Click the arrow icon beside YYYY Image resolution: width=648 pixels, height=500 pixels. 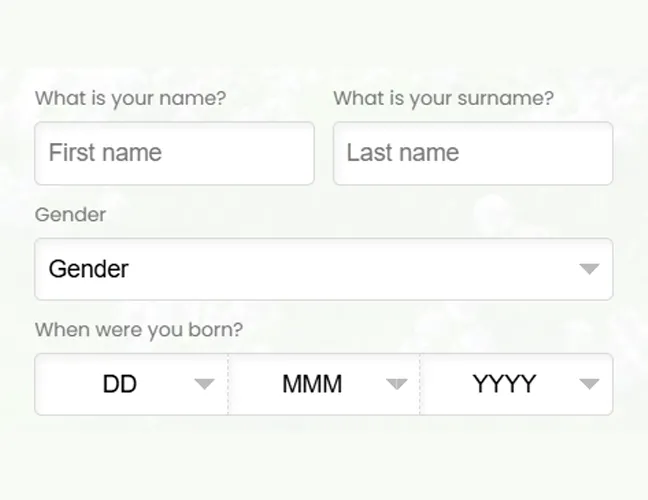(589, 384)
